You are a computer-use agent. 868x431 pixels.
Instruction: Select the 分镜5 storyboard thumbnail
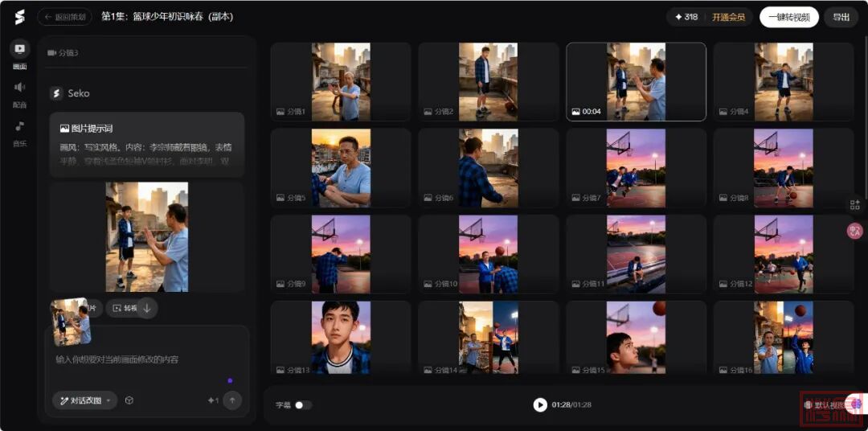point(341,167)
